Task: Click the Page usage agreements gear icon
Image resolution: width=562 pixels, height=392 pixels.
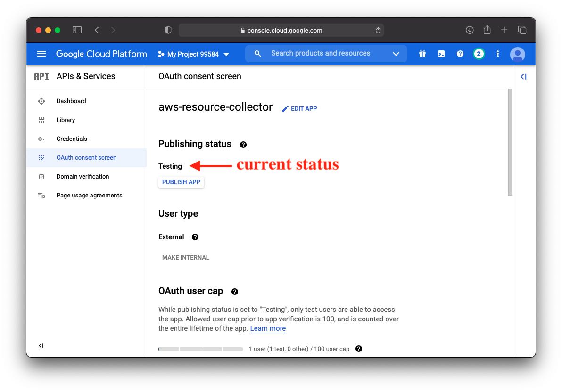Action: pos(41,195)
